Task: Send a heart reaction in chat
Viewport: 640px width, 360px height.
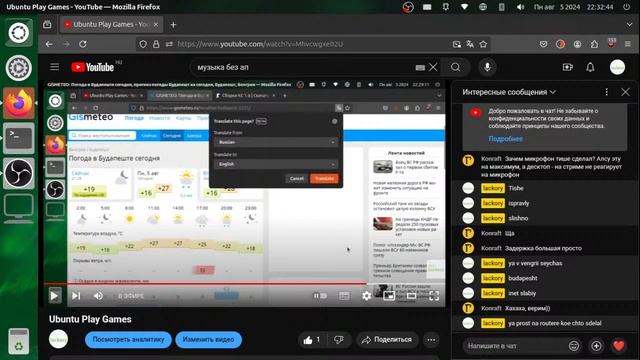Action: point(619,346)
